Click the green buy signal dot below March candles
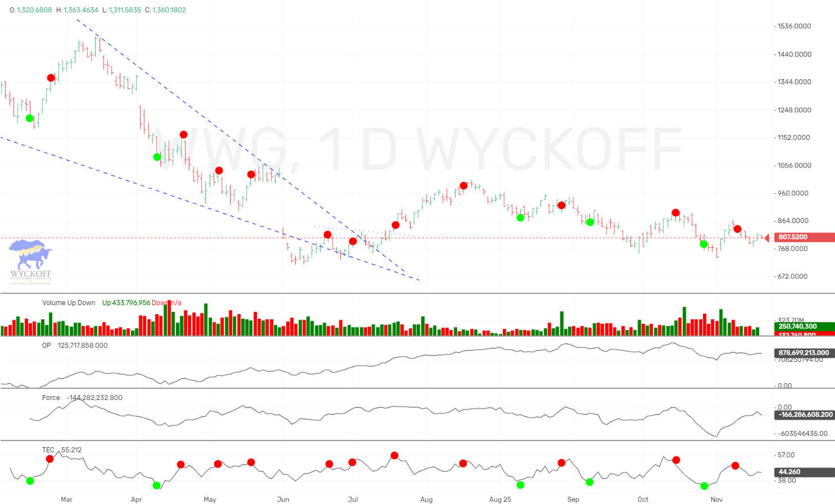Screen dimensions: 835x504 tap(29, 118)
